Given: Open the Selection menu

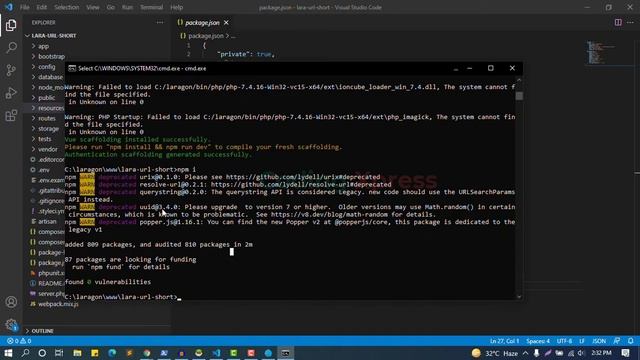Looking at the screenshot, I should pyautogui.click(x=67, y=7).
